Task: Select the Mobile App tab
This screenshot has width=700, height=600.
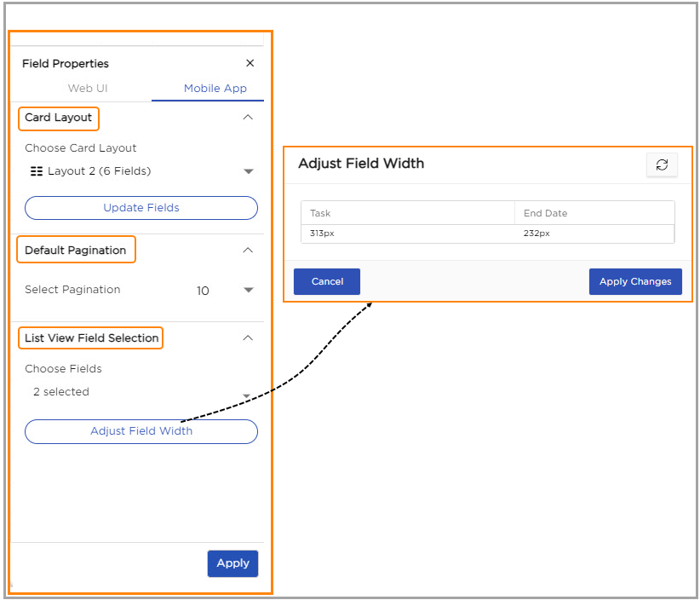Action: coord(215,89)
